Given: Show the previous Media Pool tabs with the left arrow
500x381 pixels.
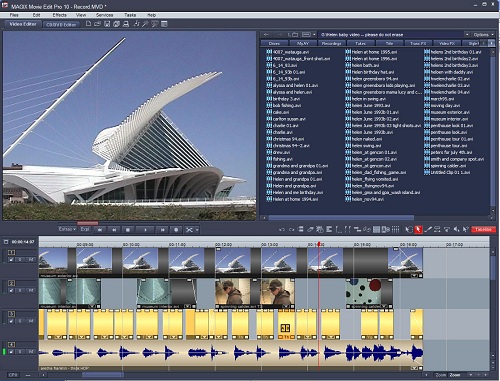Looking at the screenshot, I should pyautogui.click(x=484, y=43).
